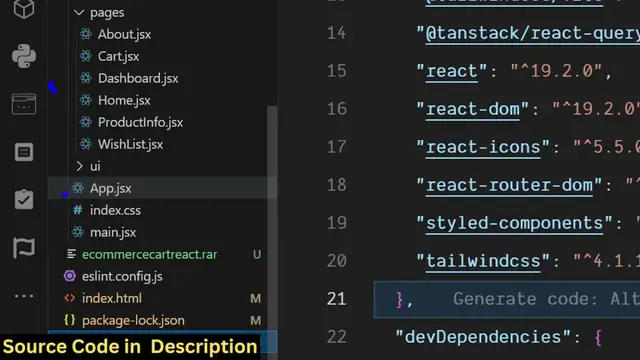Open the flag icon in activity bar
The height and width of the screenshot is (360, 640).
[24, 247]
